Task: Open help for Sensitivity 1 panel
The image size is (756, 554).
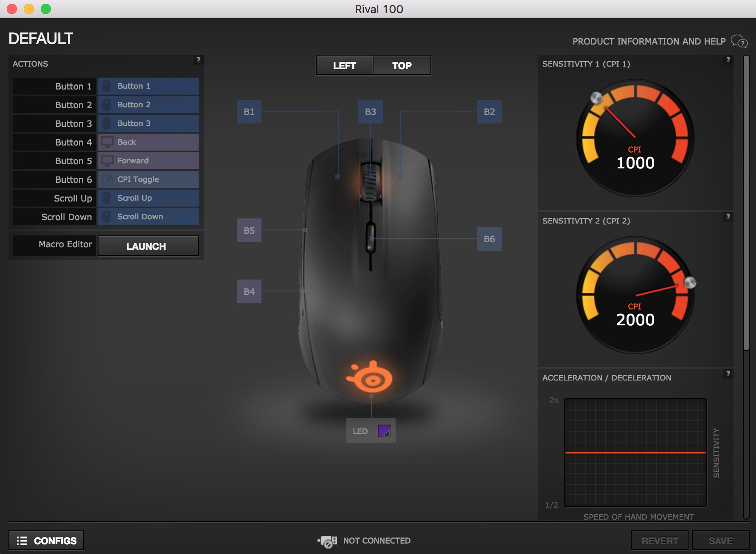Action: click(x=728, y=60)
